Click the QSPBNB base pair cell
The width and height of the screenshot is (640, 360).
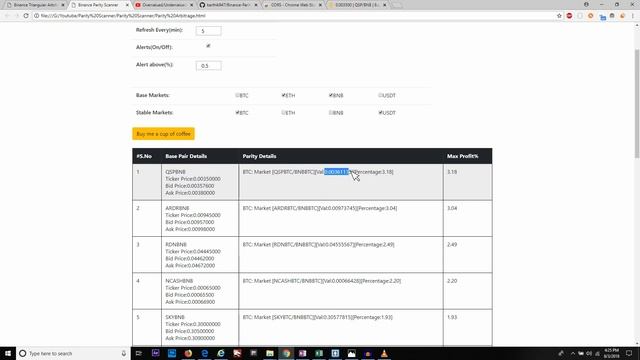coord(200,182)
